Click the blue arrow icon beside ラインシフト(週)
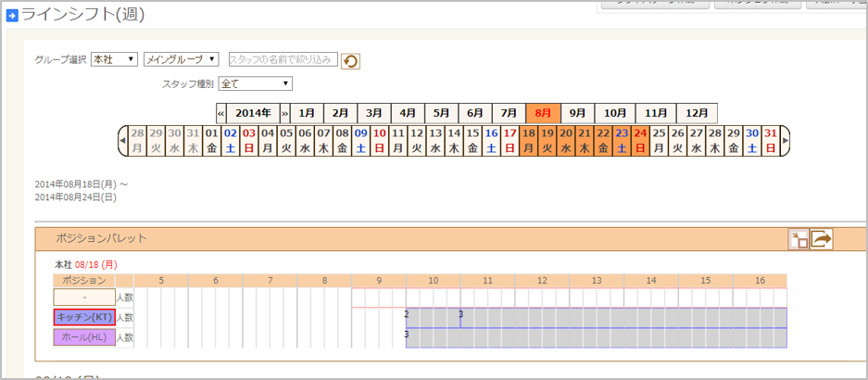868x380 pixels. 13,16
